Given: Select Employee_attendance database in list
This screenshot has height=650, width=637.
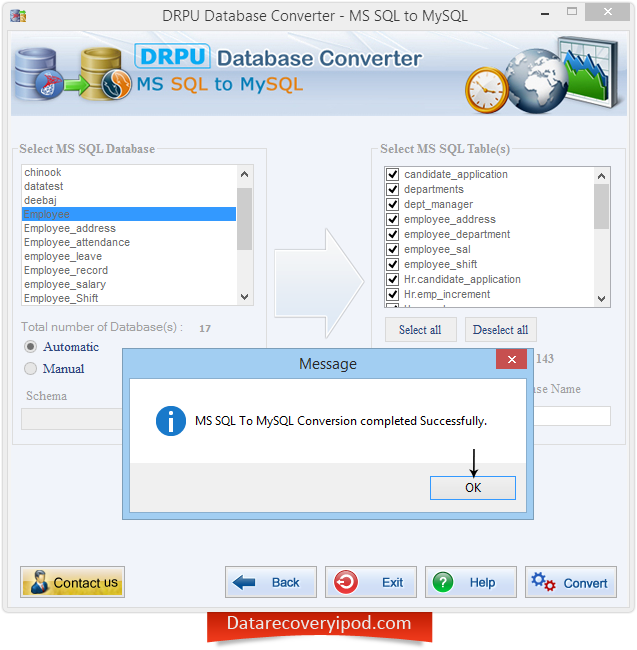Looking at the screenshot, I should coord(129,243).
